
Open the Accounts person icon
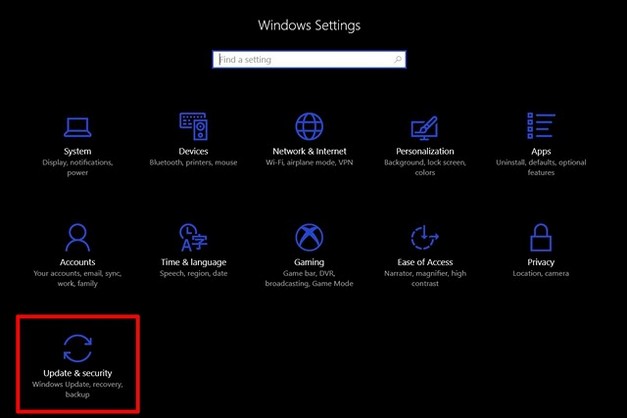click(x=78, y=237)
